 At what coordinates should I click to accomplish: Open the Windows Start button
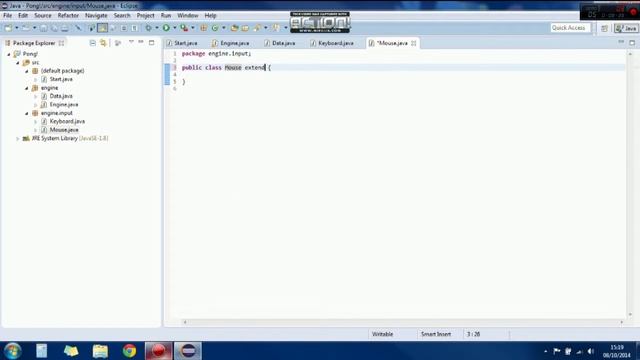point(13,351)
